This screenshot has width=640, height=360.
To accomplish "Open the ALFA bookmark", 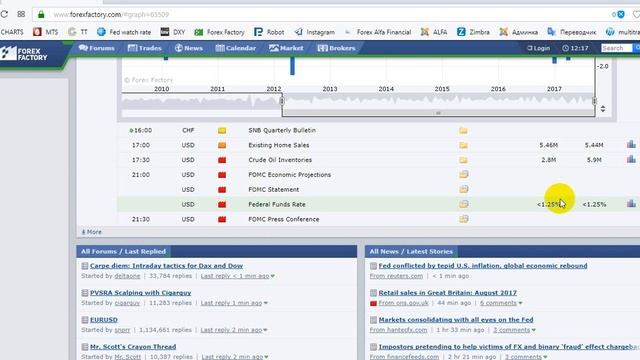I will (434, 32).
